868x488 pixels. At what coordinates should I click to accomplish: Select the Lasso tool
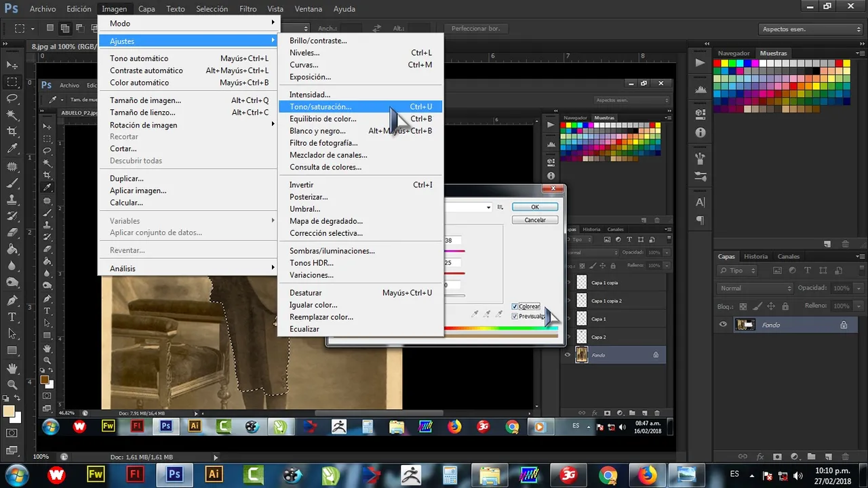coord(12,98)
